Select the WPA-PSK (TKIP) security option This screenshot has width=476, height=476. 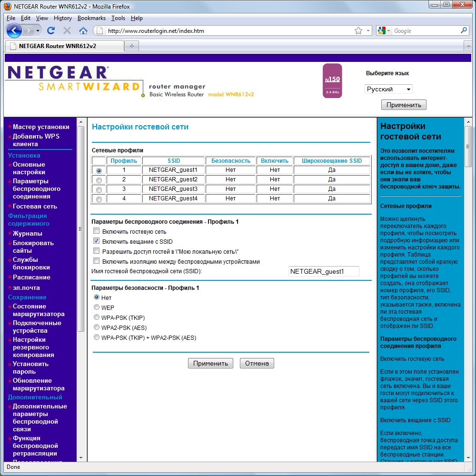click(97, 317)
